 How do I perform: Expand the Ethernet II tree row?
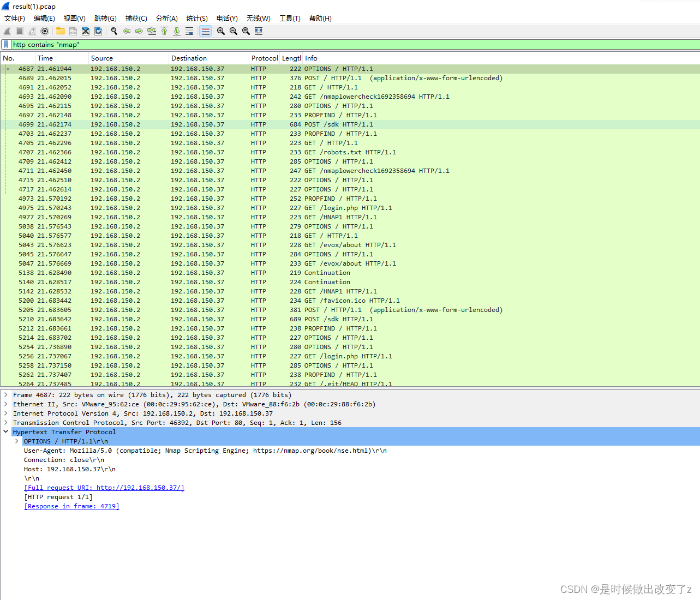tap(5, 404)
